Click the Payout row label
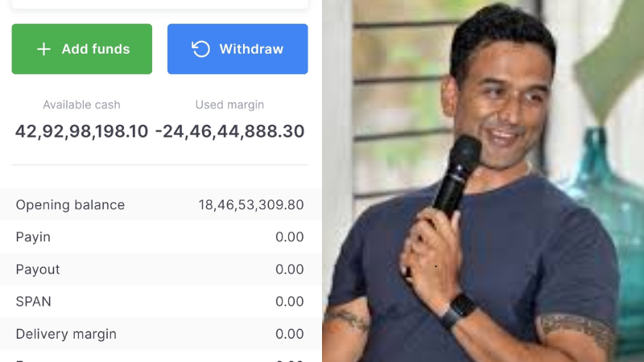 [38, 269]
